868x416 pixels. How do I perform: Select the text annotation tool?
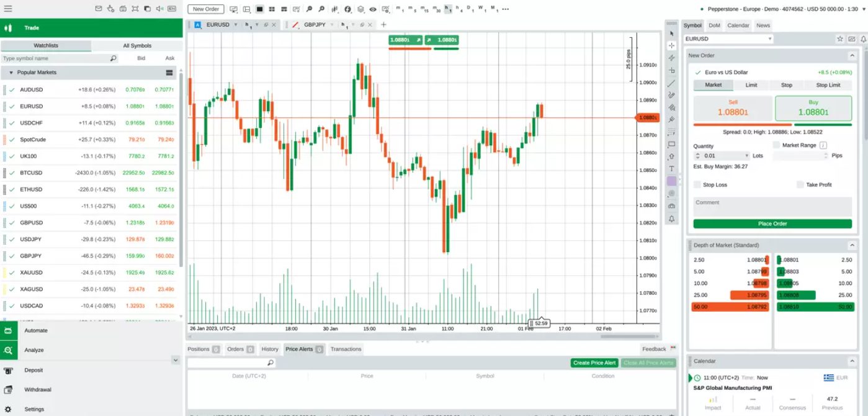click(x=671, y=169)
